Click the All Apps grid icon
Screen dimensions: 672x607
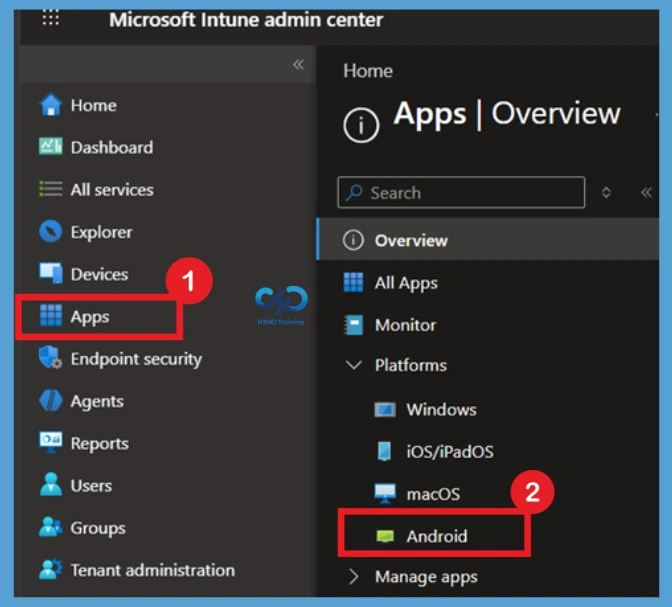point(353,282)
